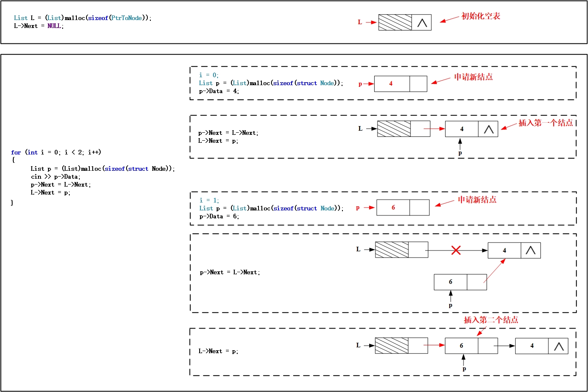Click 申请新结点 label beside node 4

click(474, 77)
